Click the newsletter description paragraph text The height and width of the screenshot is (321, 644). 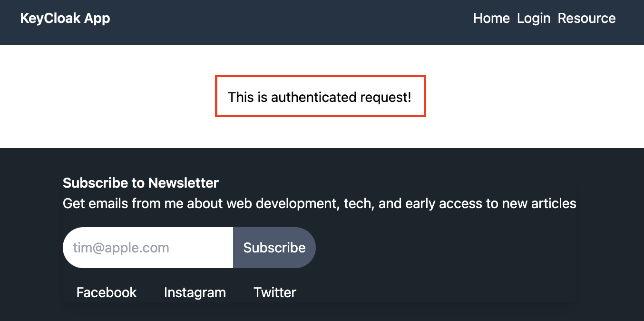pos(320,204)
